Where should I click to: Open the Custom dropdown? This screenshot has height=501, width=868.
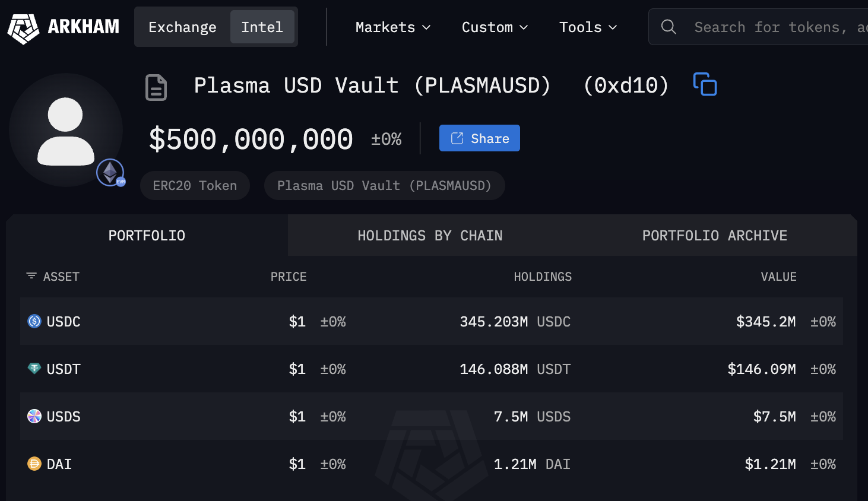pyautogui.click(x=494, y=27)
